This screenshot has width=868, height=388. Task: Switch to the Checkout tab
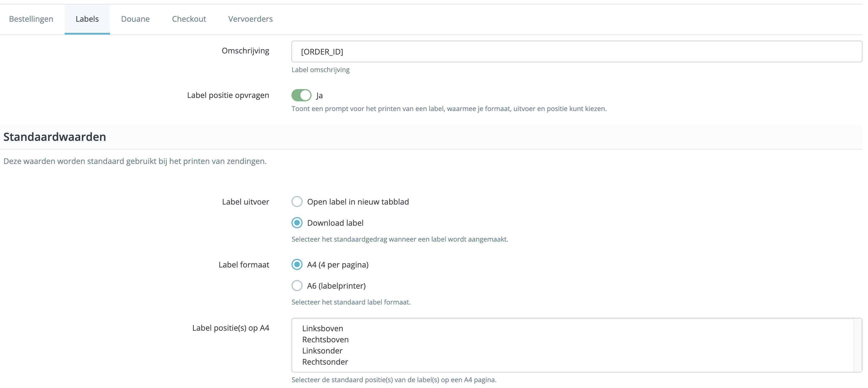[189, 19]
